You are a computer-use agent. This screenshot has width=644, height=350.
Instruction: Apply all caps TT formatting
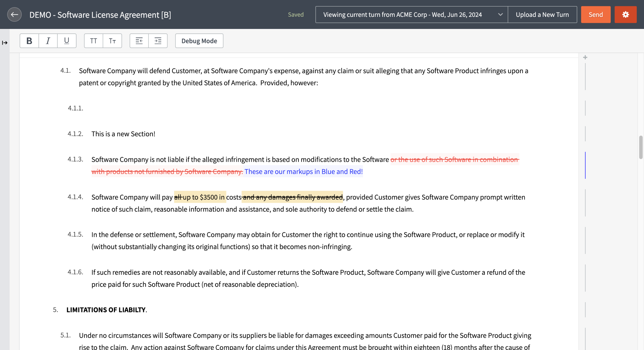93,41
